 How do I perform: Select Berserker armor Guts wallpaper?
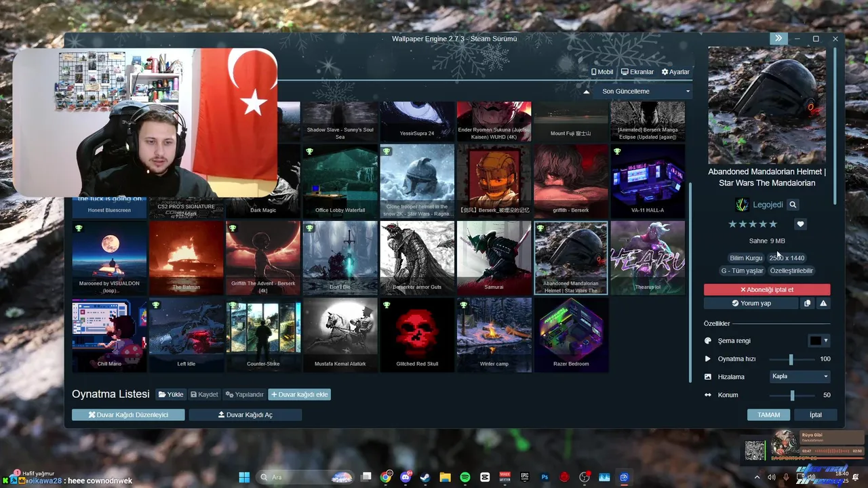pos(417,258)
